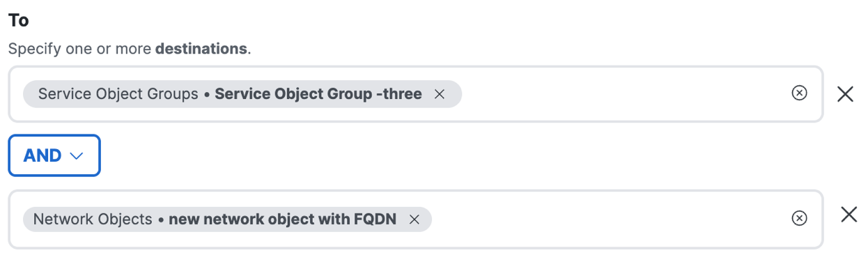Click the Specify one or more destinations text

tap(130, 49)
